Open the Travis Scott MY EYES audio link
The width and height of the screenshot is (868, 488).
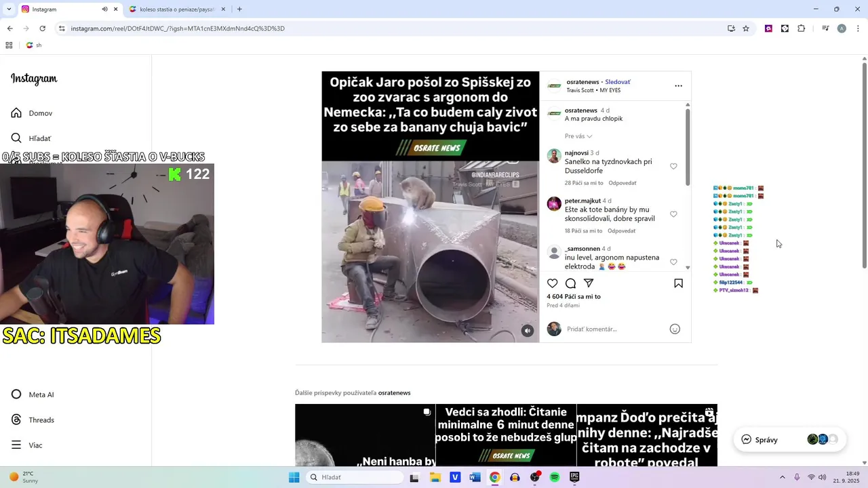(x=593, y=91)
